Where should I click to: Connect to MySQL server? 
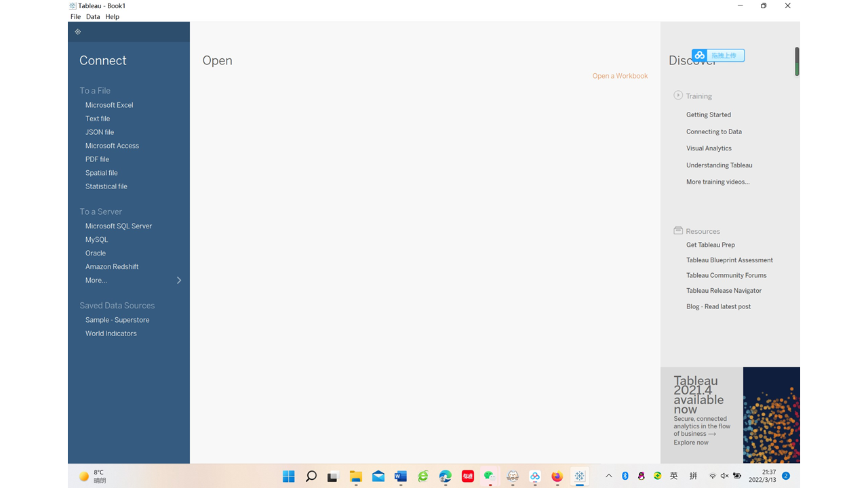point(96,239)
